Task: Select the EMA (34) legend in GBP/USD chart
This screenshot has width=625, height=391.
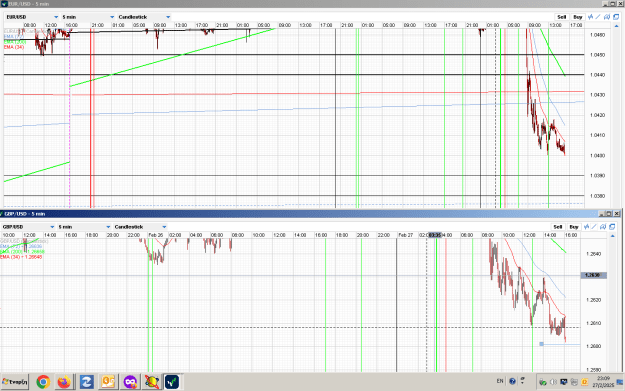Action: [x=21, y=257]
